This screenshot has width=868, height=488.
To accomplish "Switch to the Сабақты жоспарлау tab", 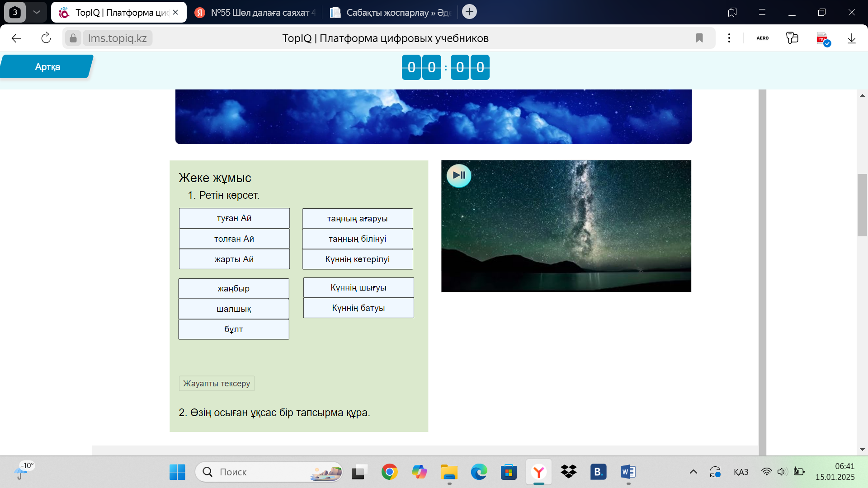I will pyautogui.click(x=392, y=13).
